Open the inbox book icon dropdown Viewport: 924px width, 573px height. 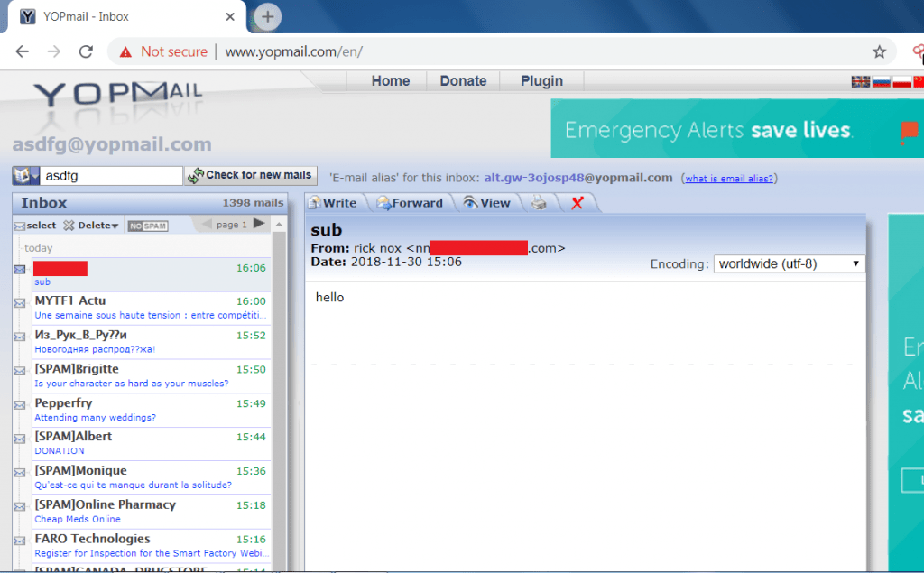25,176
